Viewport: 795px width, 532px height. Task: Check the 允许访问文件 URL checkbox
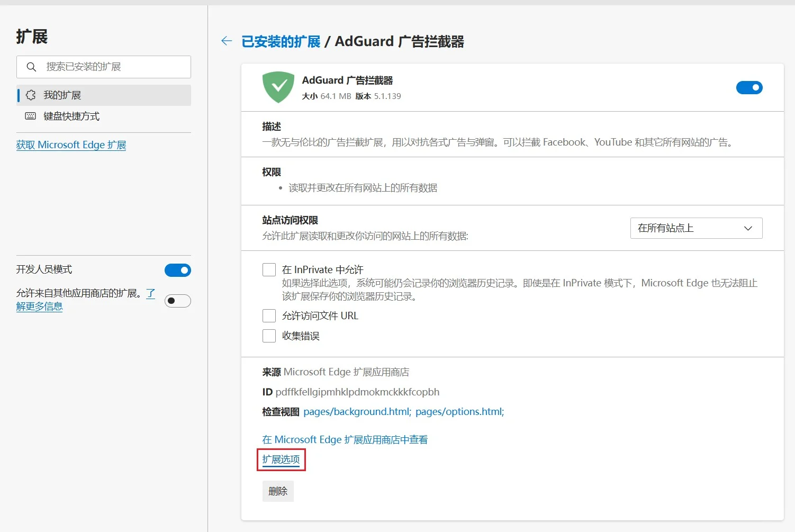point(269,316)
